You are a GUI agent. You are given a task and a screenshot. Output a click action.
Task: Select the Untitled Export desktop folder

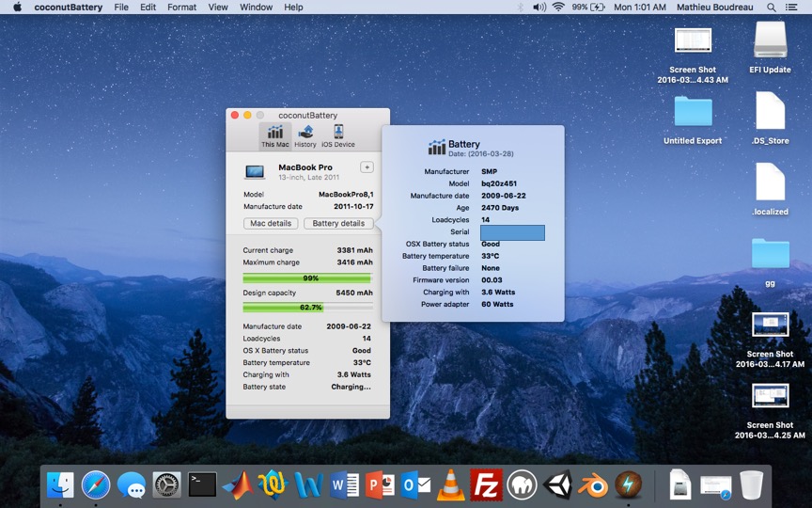693,112
